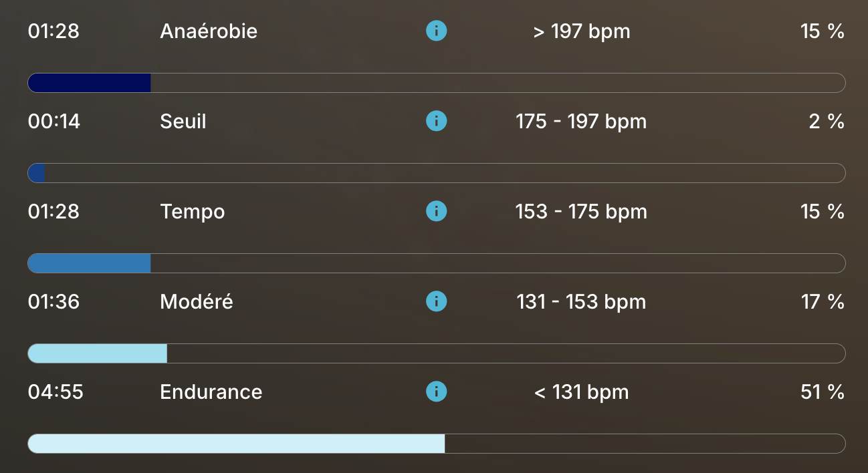Select the Anaérobie zone label
Viewport: 868px width, 473px height.
[x=209, y=31]
